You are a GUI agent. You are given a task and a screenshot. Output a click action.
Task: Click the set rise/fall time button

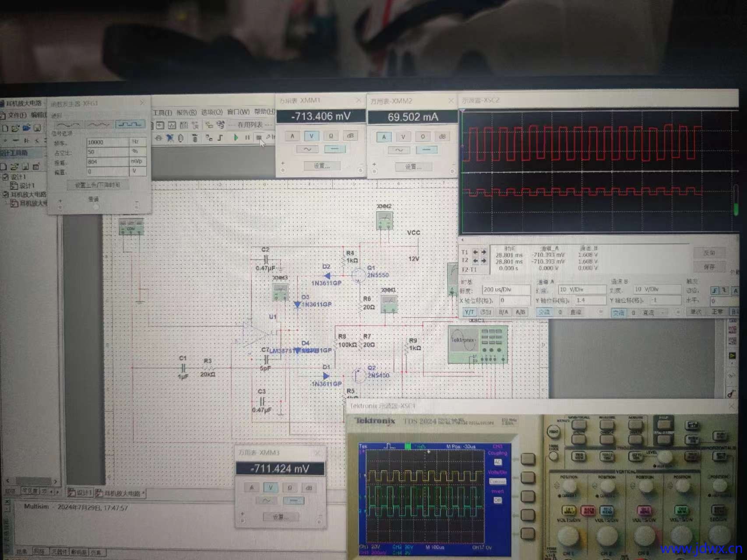coord(98,185)
